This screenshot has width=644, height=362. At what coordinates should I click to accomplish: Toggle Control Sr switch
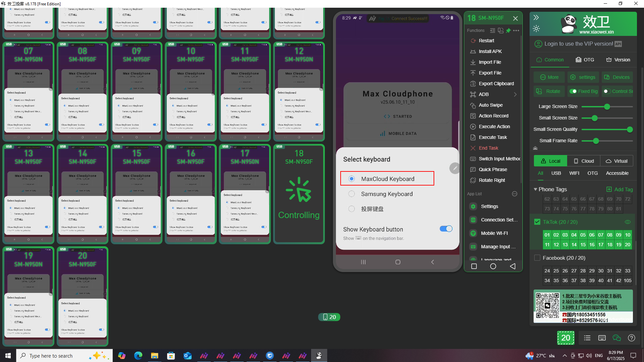tap(607, 91)
